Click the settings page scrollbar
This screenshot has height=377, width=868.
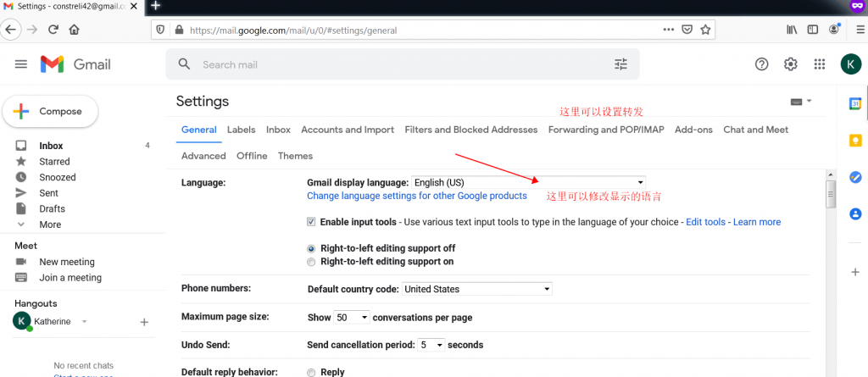tap(830, 195)
